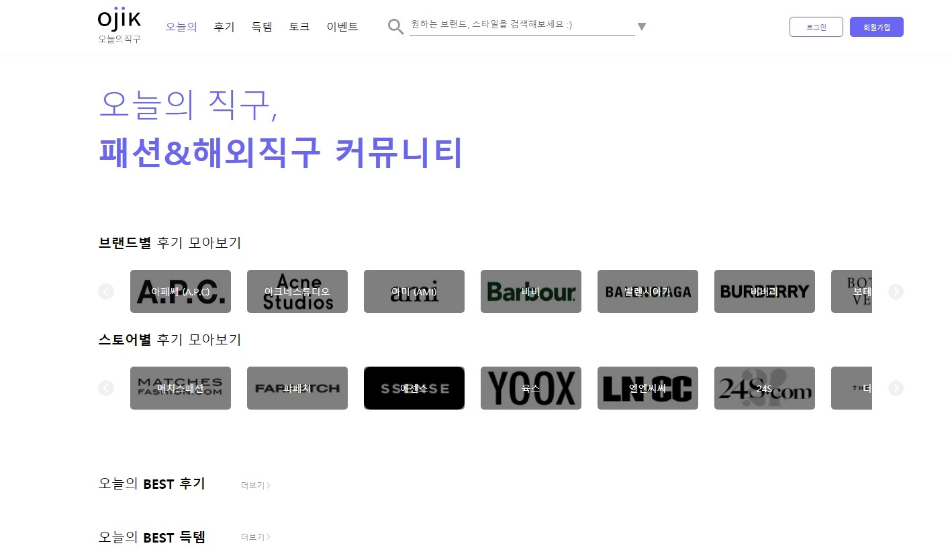Go to the 후기 menu tab
Screen dimensions: 952x560
(224, 27)
